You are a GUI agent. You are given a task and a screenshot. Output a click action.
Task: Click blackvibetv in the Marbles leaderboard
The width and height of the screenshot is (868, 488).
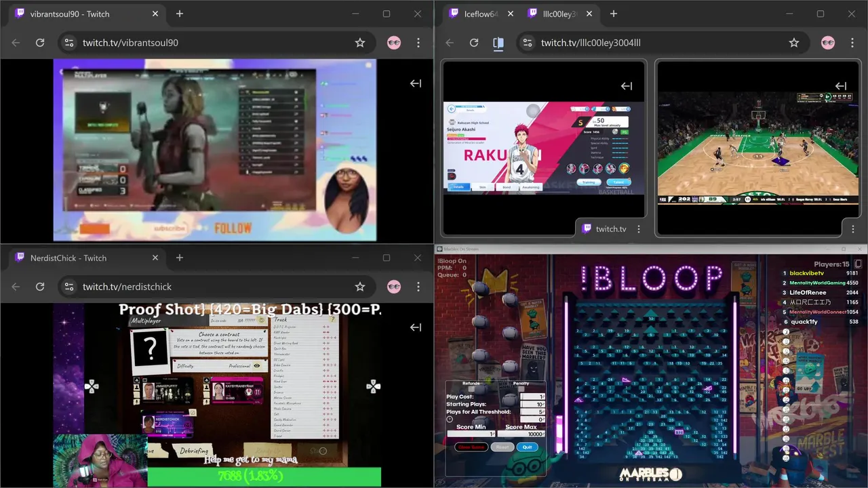click(x=808, y=273)
